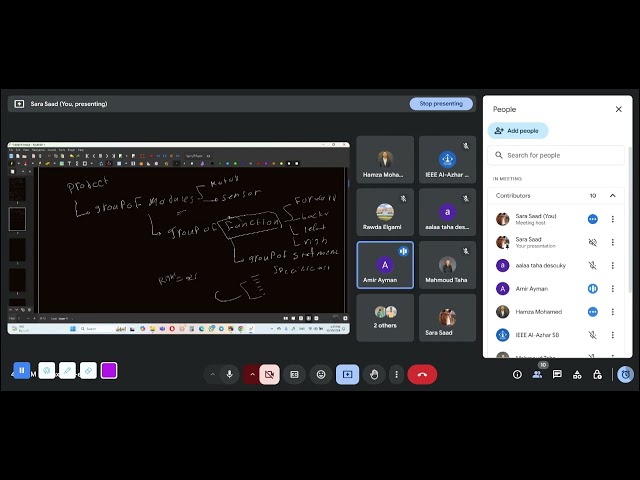
Task: Click the speaking indicator on Amir Ayman tile
Action: 403,251
